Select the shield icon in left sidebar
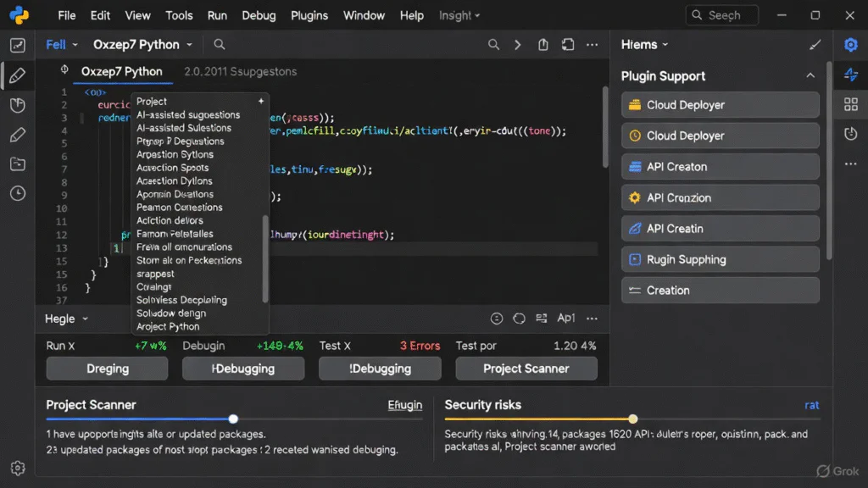Screen dimensions: 868x488 click(x=18, y=105)
